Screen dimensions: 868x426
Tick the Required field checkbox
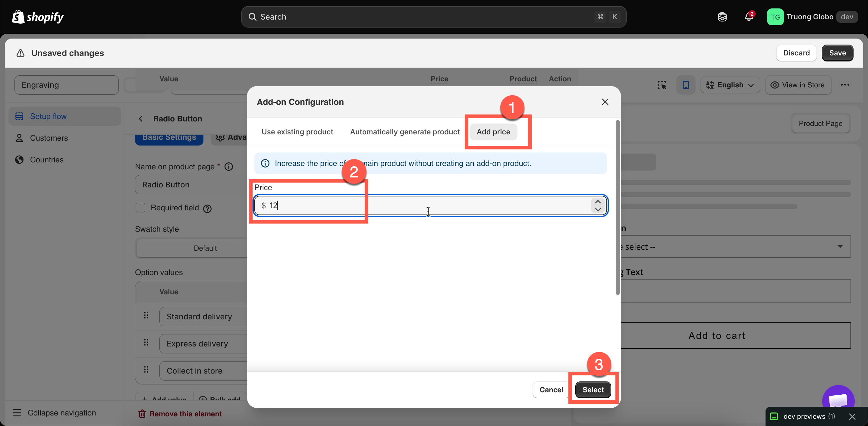coord(140,208)
